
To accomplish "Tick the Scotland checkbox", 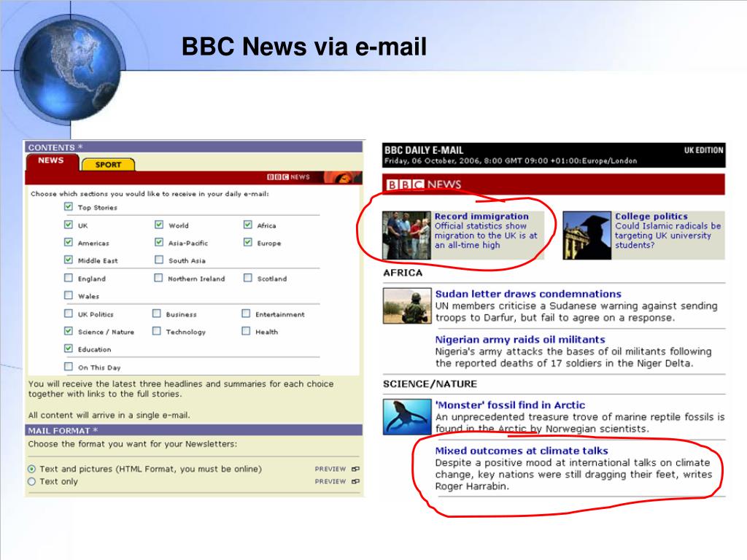I will coord(248,278).
